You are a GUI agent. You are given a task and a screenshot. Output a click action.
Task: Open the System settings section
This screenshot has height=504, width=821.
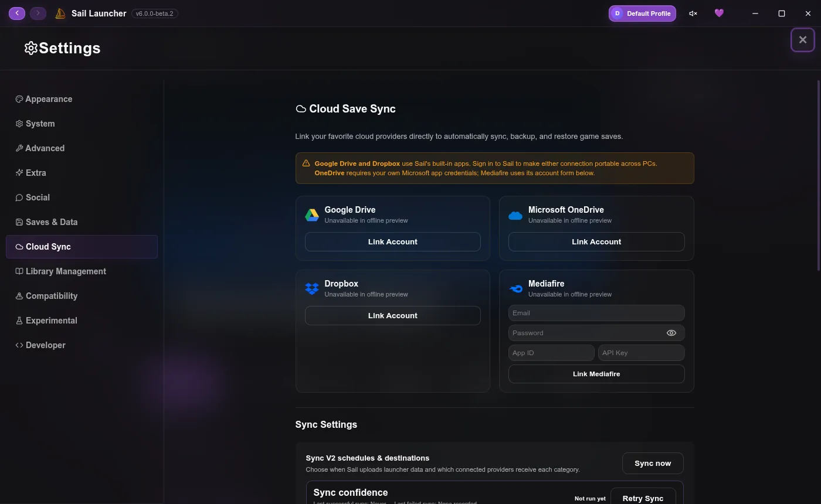(x=82, y=124)
